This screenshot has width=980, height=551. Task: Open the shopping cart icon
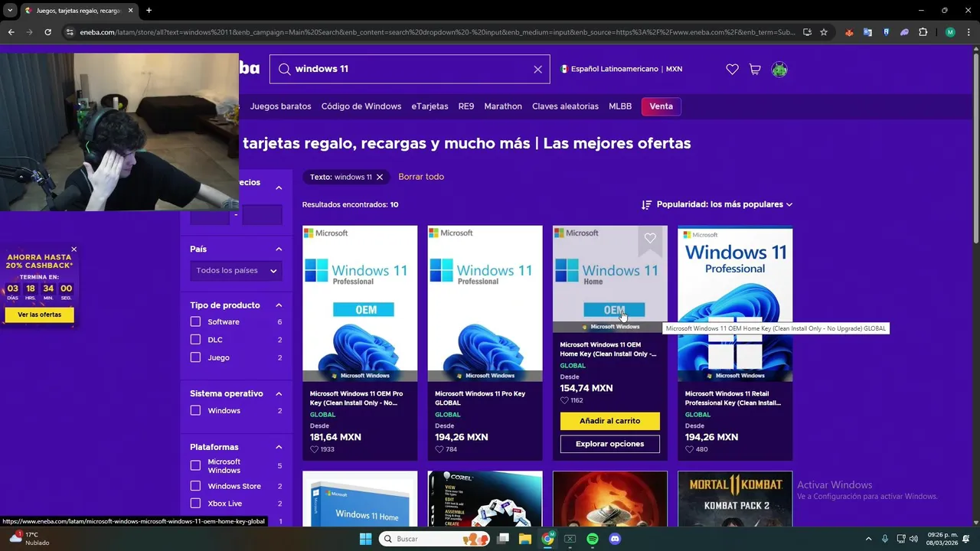[755, 69]
